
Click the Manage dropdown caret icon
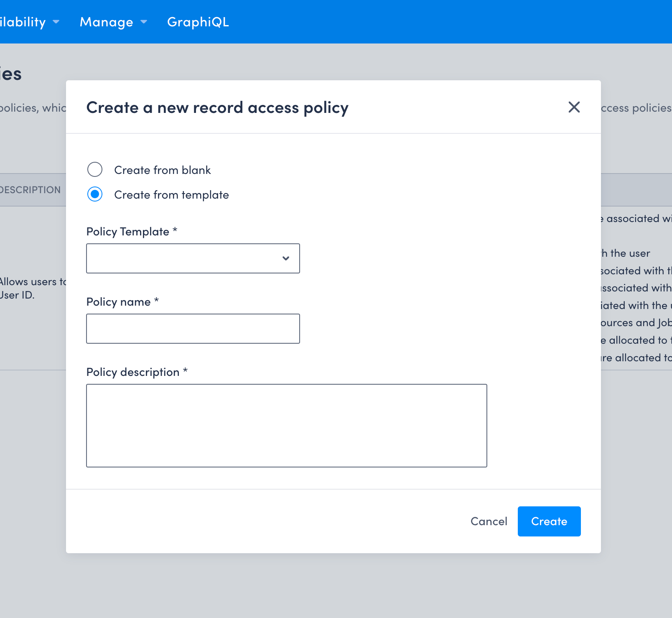click(x=144, y=23)
